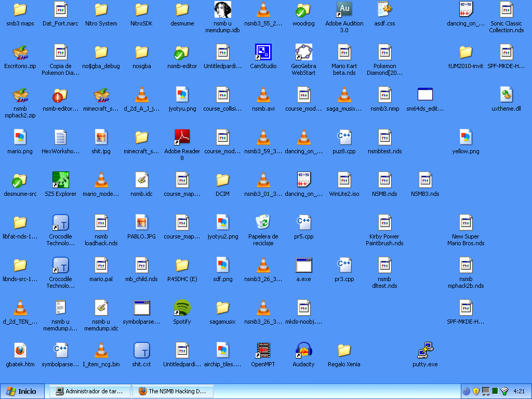Select the OpenMPT desktop icon
Image resolution: width=532 pixels, height=399 pixels.
pyautogui.click(x=263, y=351)
